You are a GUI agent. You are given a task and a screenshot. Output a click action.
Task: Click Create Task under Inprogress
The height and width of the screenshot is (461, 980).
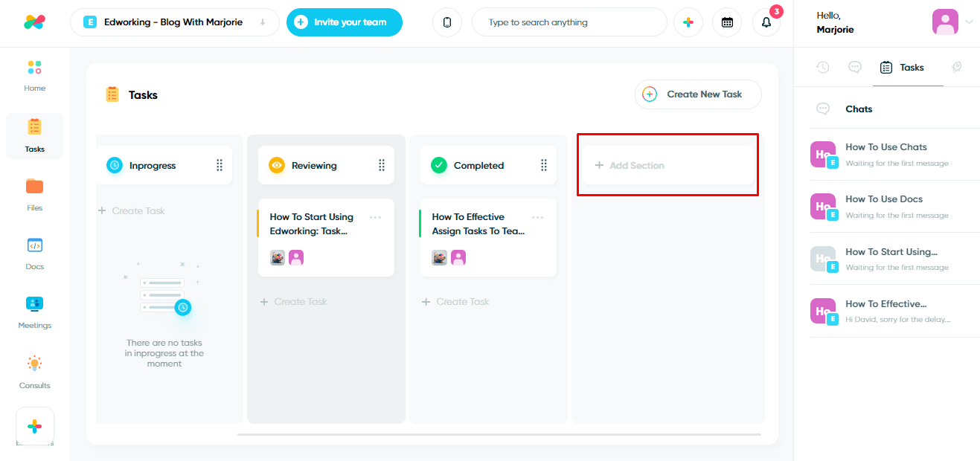coord(132,211)
